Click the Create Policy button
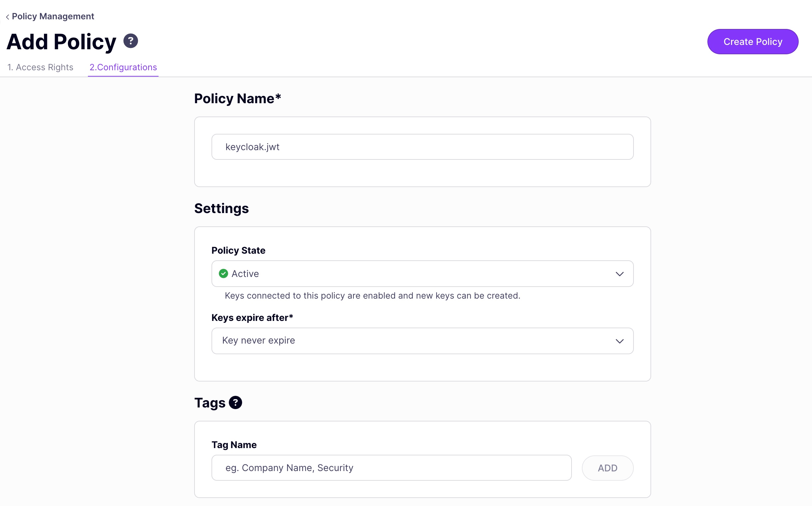This screenshot has height=506, width=812. tap(753, 41)
